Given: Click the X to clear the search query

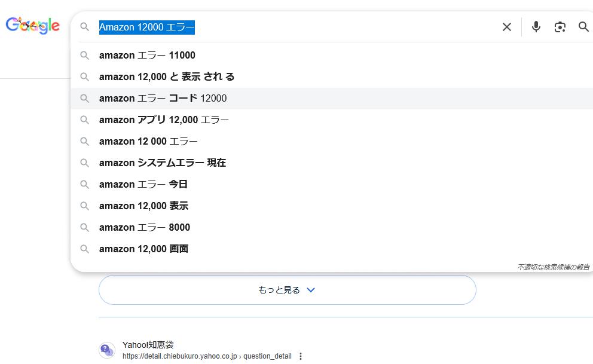Looking at the screenshot, I should (x=506, y=27).
